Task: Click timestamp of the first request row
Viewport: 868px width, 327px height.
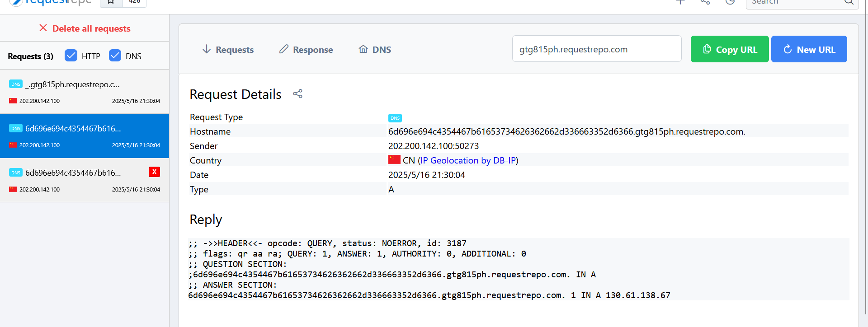Action: click(x=136, y=101)
